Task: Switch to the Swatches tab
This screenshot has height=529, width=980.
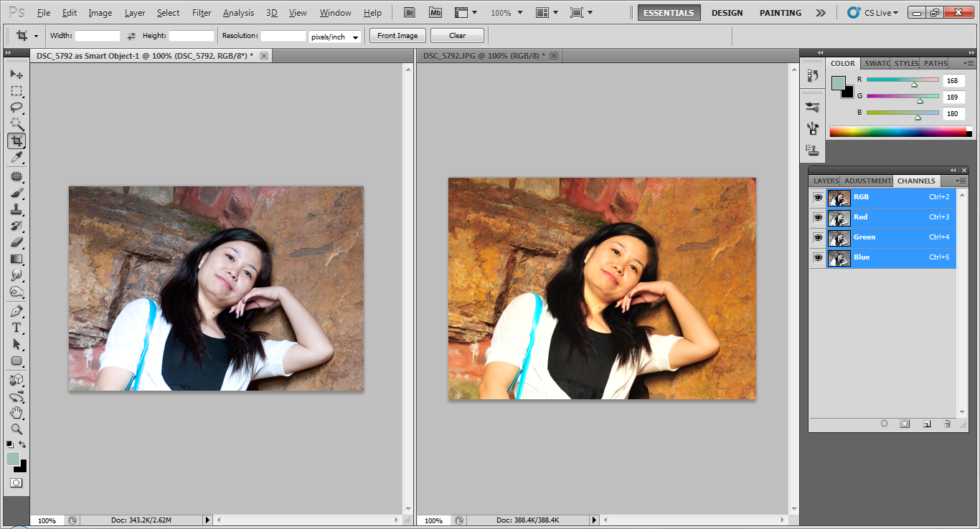Action: click(877, 63)
